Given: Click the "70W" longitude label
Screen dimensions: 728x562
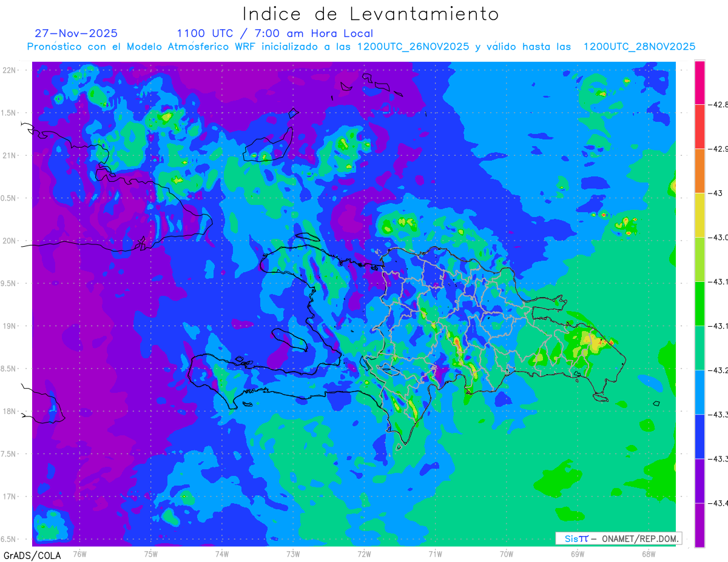Looking at the screenshot, I should click(x=506, y=554).
